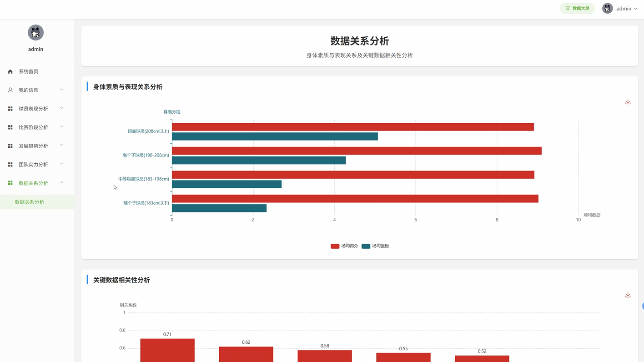This screenshot has height=362, width=644.
Task: Open the 球员表现分析 menu item
Action: pyautogui.click(x=37, y=109)
